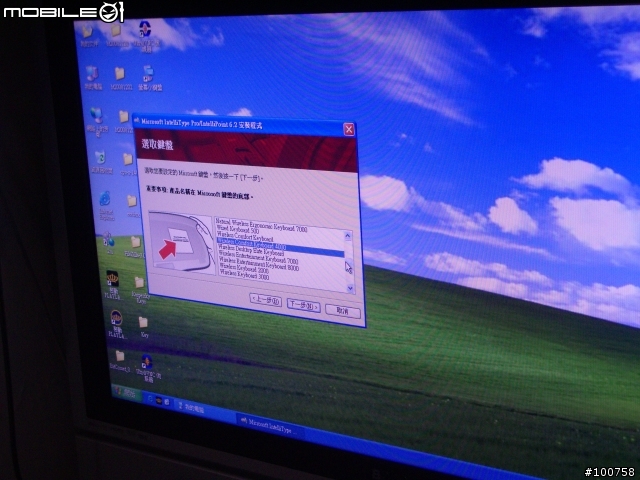The width and height of the screenshot is (640, 480).
Task: Open the blue UltraVNC shortcut at bottom
Action: pyautogui.click(x=148, y=368)
